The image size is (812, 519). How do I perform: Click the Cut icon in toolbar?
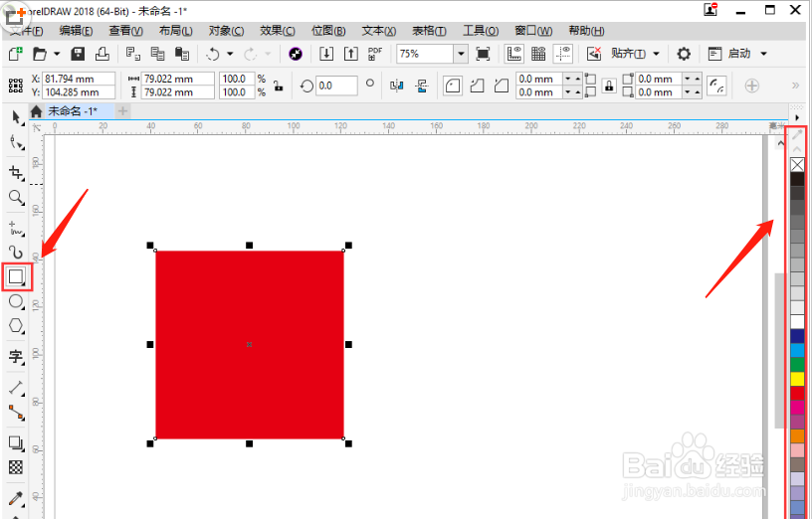click(133, 54)
